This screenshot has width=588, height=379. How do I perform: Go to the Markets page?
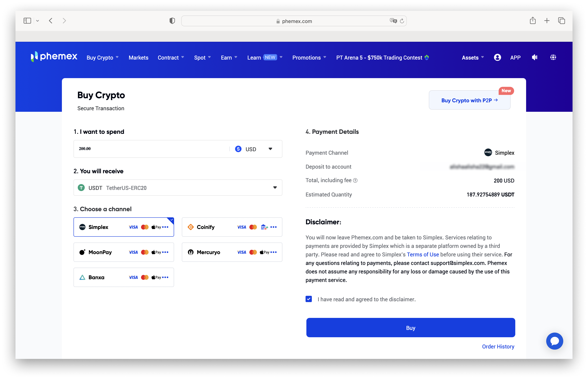click(138, 58)
